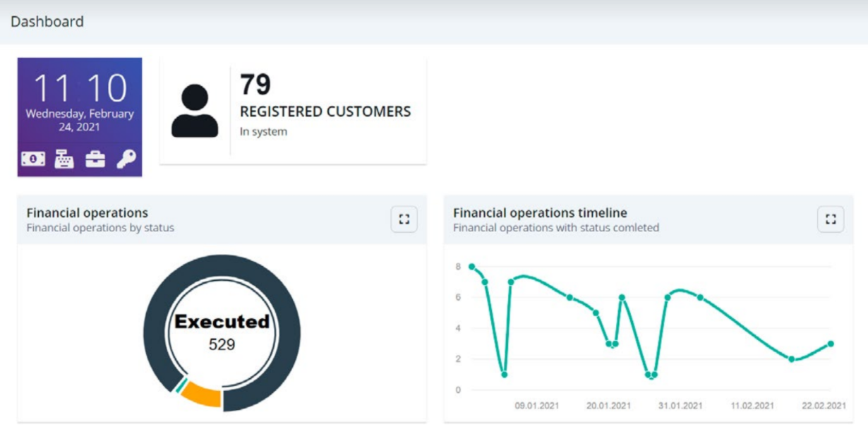The image size is (868, 441).
Task: Select the orange segment of the donut chart
Action: (x=202, y=396)
